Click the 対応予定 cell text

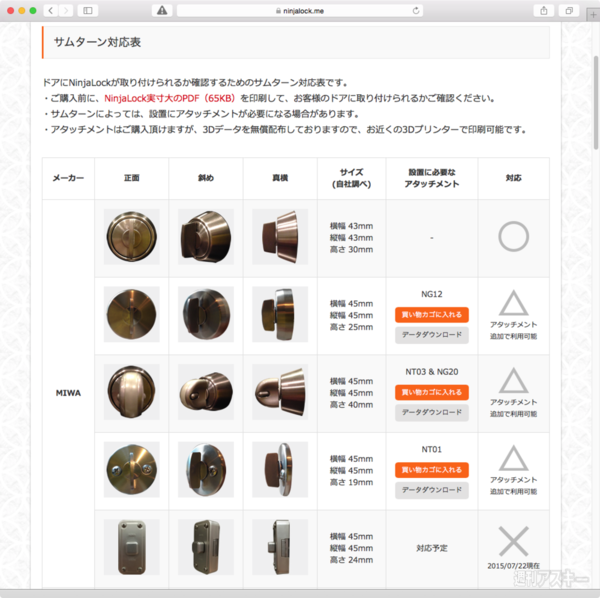pyautogui.click(x=432, y=548)
